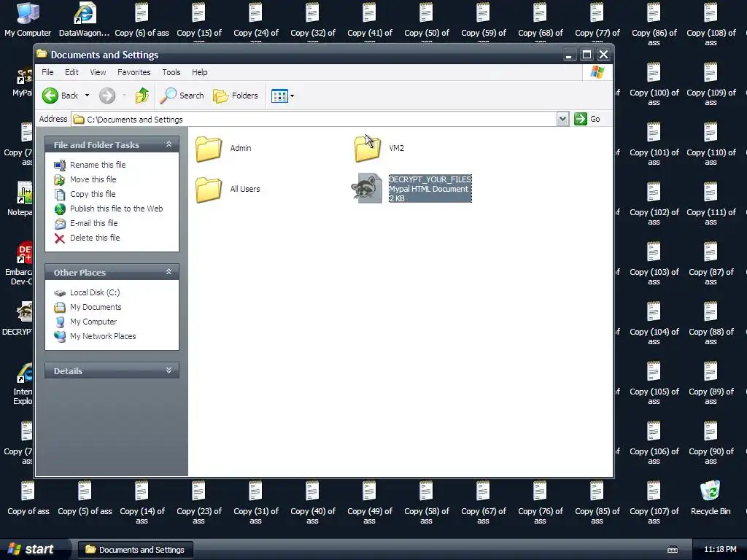The width and height of the screenshot is (747, 560).
Task: Open the File menu
Action: [x=47, y=72]
